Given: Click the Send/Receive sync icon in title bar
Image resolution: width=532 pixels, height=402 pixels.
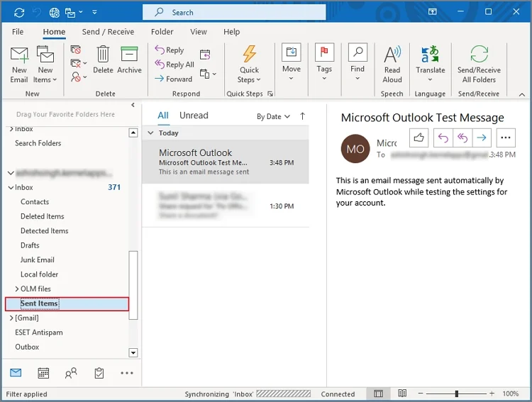Looking at the screenshot, I should [19, 13].
